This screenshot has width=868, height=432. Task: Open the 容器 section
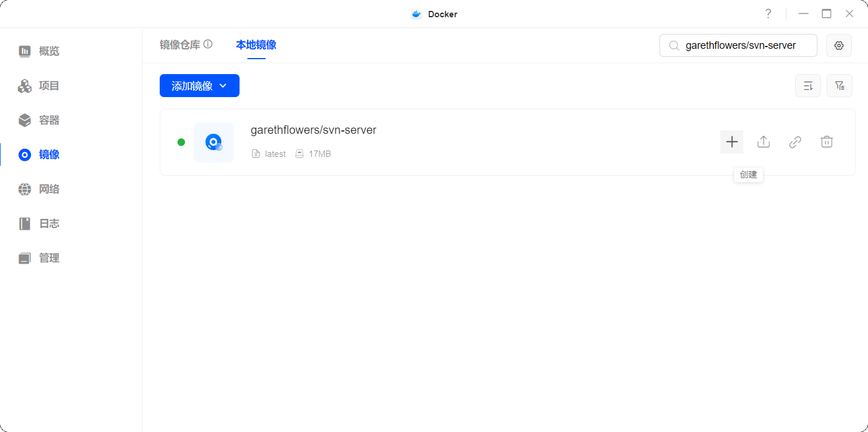(49, 120)
